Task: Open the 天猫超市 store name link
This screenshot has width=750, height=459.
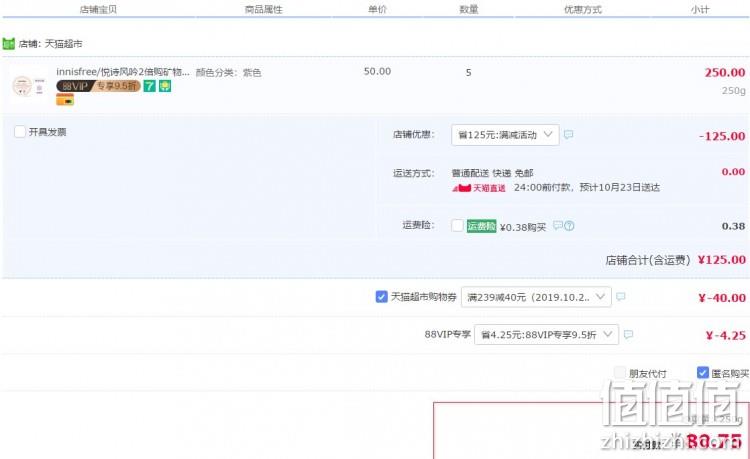Action: (64, 44)
